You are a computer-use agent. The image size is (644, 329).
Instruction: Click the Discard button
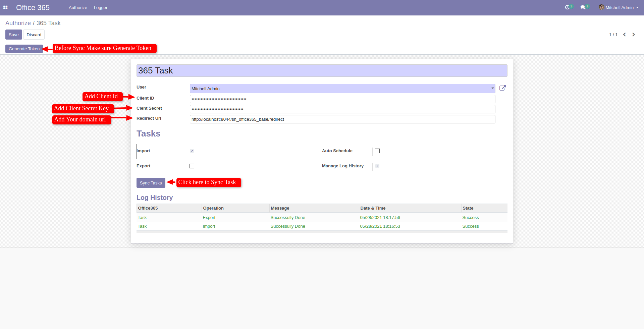pos(34,35)
